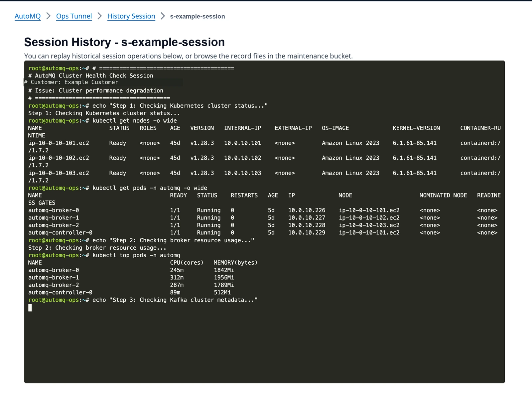
Task: Go to Ops Tunnel breadcrumb
Action: click(x=74, y=16)
